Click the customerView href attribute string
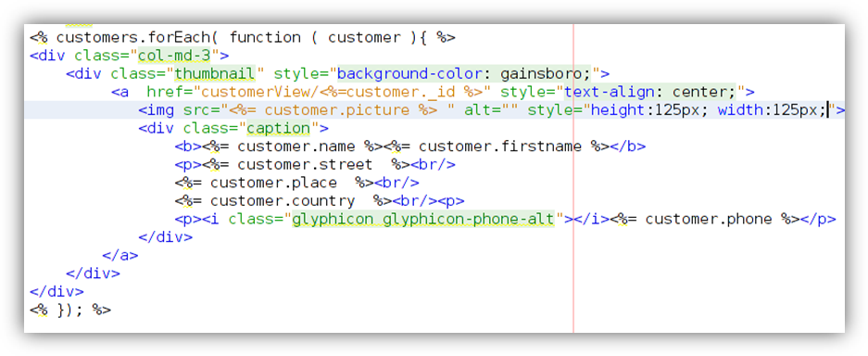The width and height of the screenshot is (868, 356). (342, 92)
